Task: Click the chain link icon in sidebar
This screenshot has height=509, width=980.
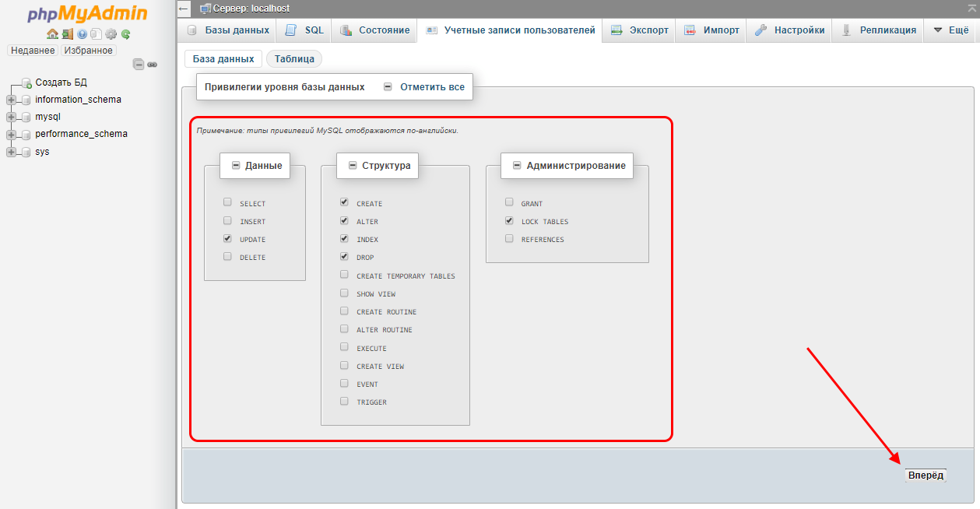Action: coord(153,65)
